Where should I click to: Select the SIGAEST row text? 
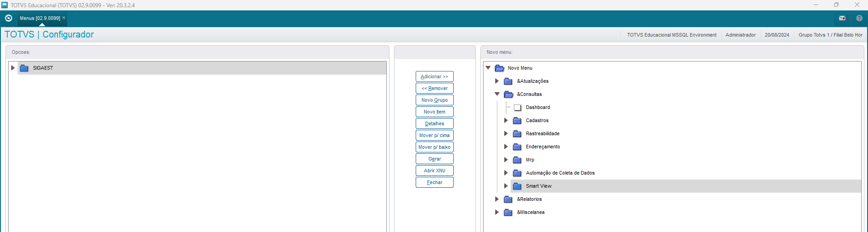(x=43, y=68)
